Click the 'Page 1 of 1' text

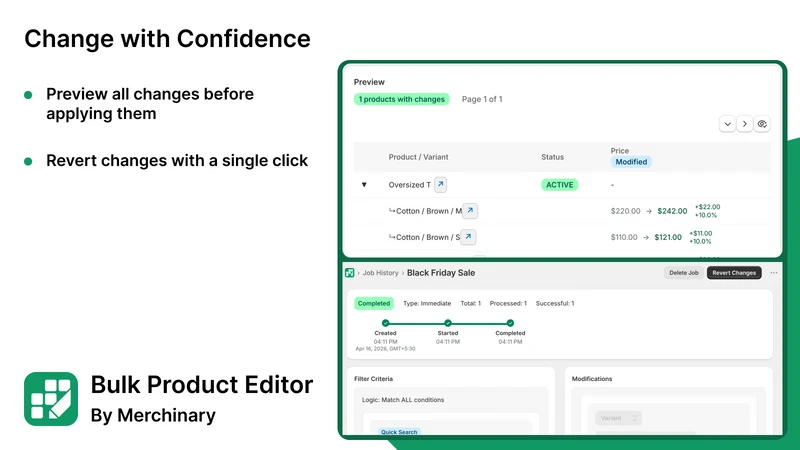pyautogui.click(x=482, y=99)
